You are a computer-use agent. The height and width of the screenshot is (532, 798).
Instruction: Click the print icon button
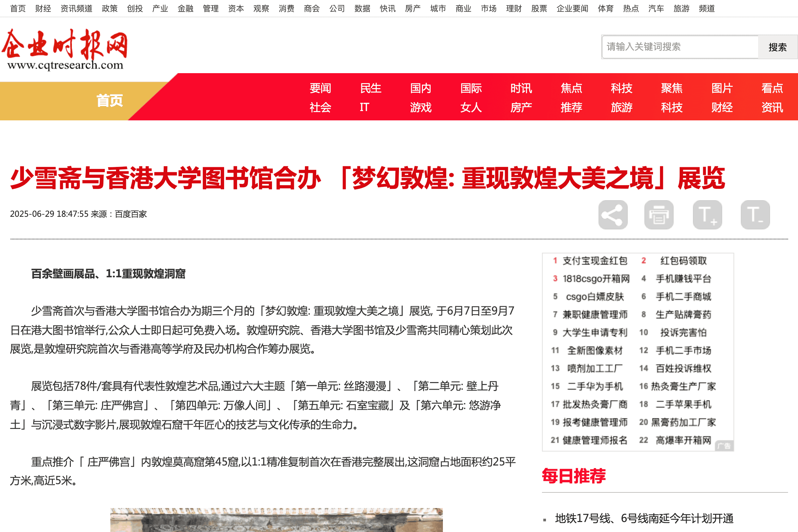[x=659, y=215]
